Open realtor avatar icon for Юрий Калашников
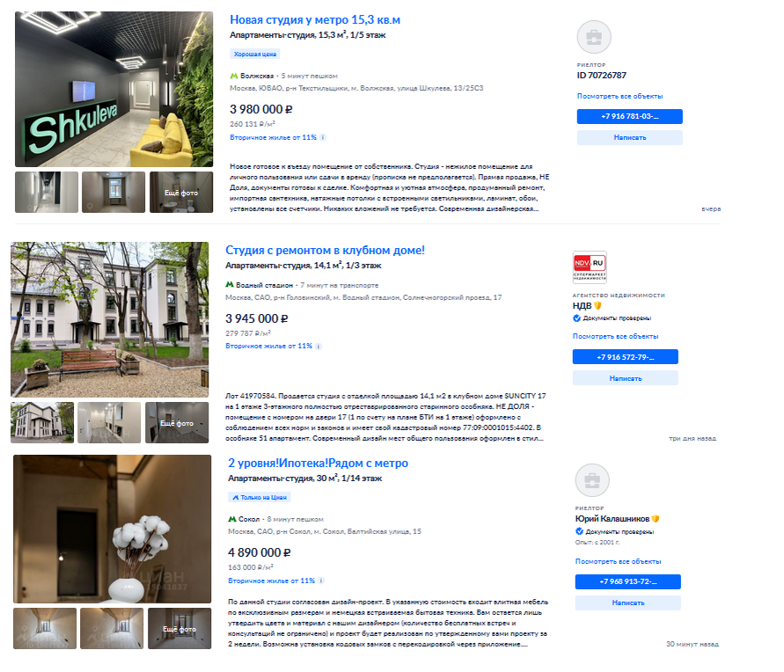784x672 pixels. click(592, 480)
